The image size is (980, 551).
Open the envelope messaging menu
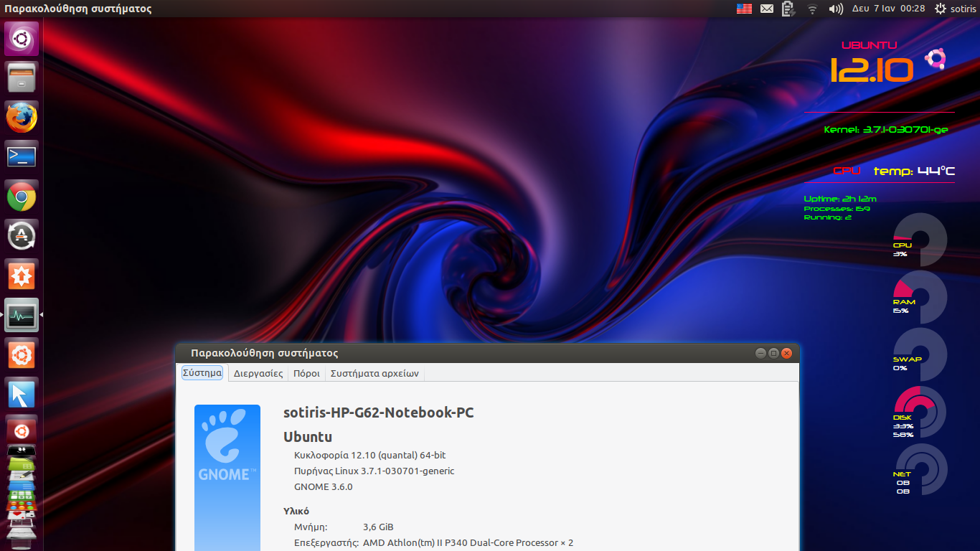point(767,9)
